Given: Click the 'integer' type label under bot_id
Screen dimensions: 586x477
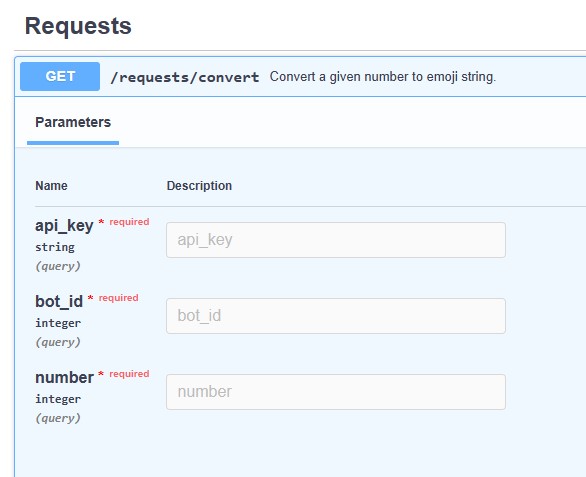Looking at the screenshot, I should [x=58, y=323].
